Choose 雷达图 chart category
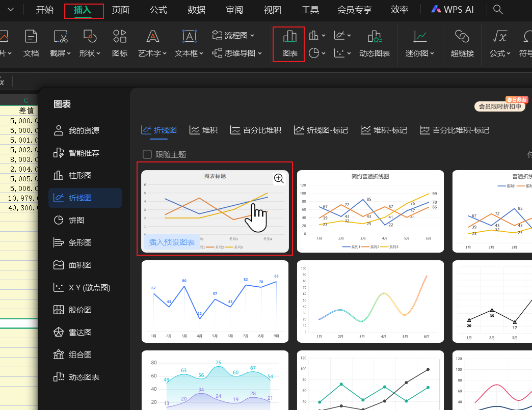532x410 pixels. click(x=86, y=333)
